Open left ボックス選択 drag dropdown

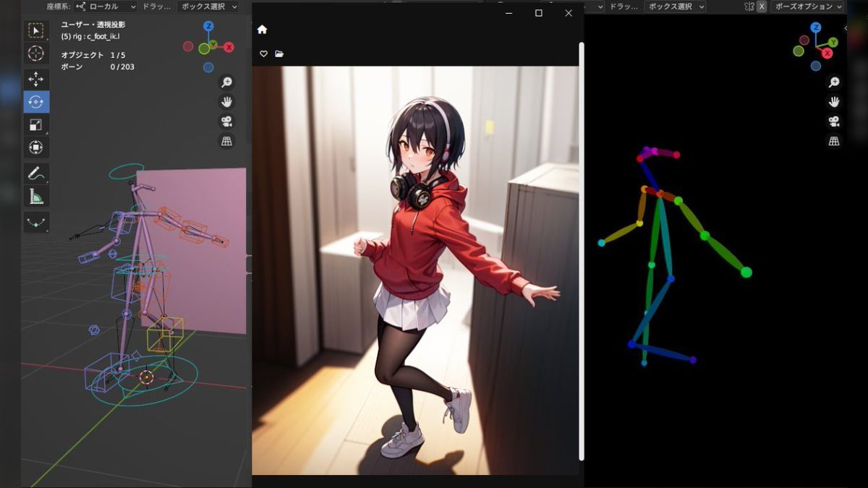pyautogui.click(x=208, y=7)
